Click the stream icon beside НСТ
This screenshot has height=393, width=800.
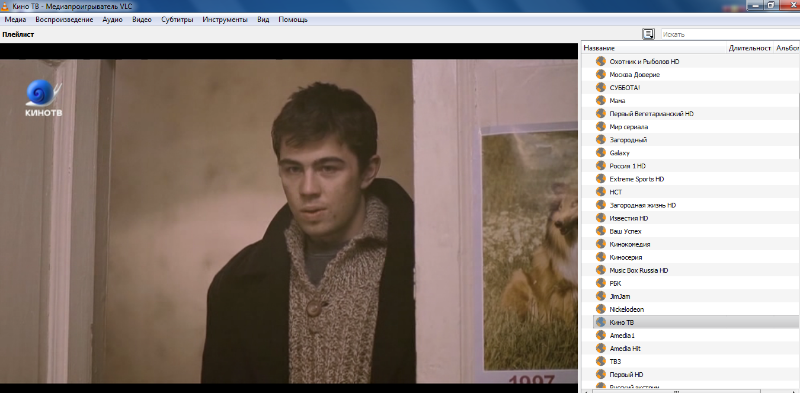point(601,192)
